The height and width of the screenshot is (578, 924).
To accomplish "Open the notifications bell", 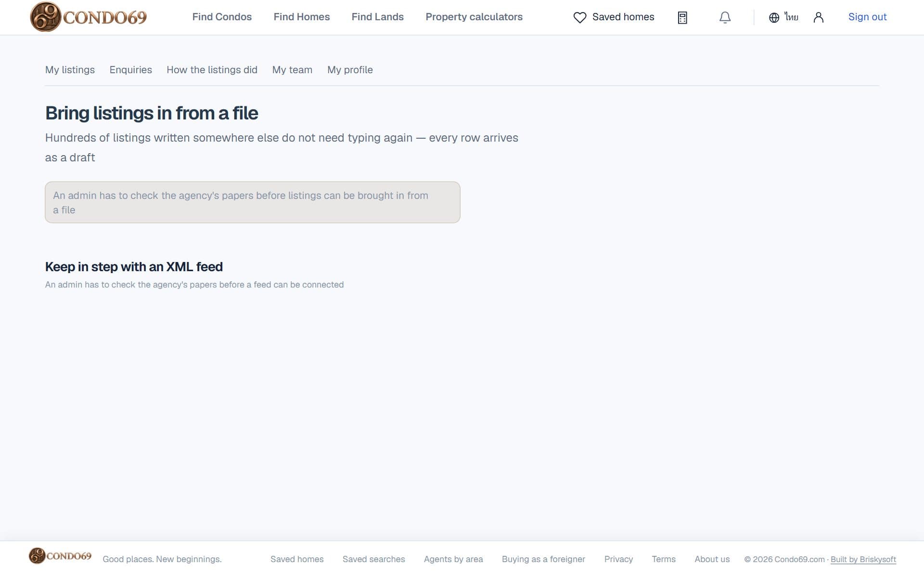I will (725, 18).
